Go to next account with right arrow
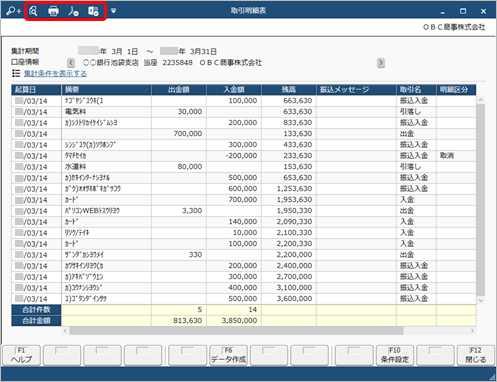 [x=381, y=63]
